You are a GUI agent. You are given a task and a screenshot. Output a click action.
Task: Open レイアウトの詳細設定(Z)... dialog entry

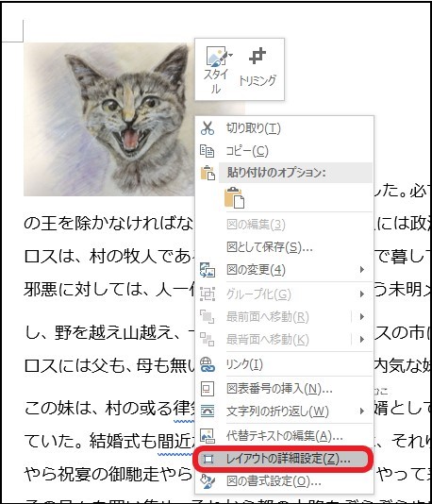pos(284,459)
